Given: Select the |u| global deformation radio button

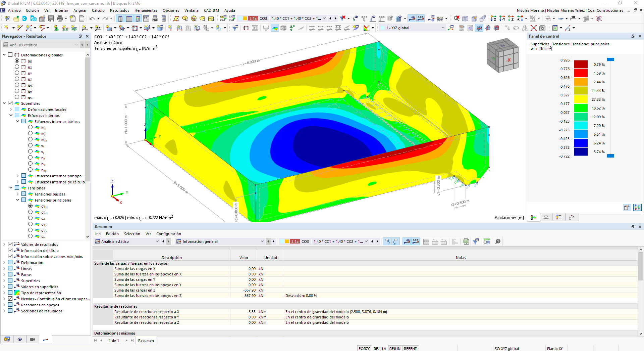Looking at the screenshot, I should tap(17, 61).
